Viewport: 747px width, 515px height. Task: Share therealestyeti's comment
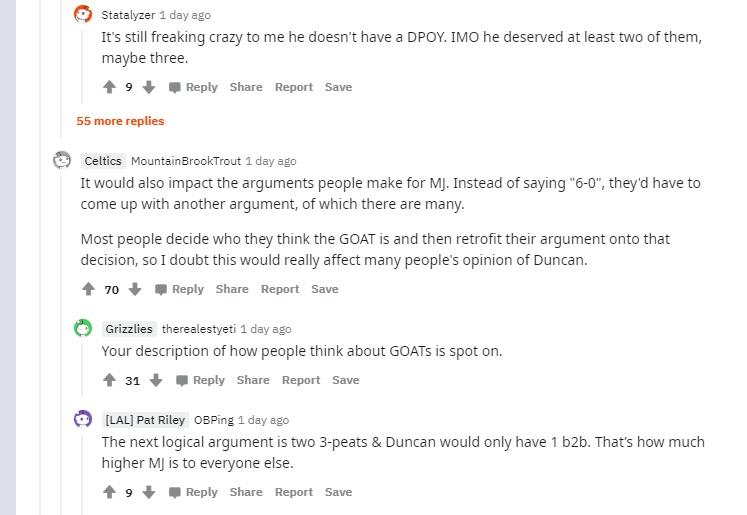(x=253, y=380)
